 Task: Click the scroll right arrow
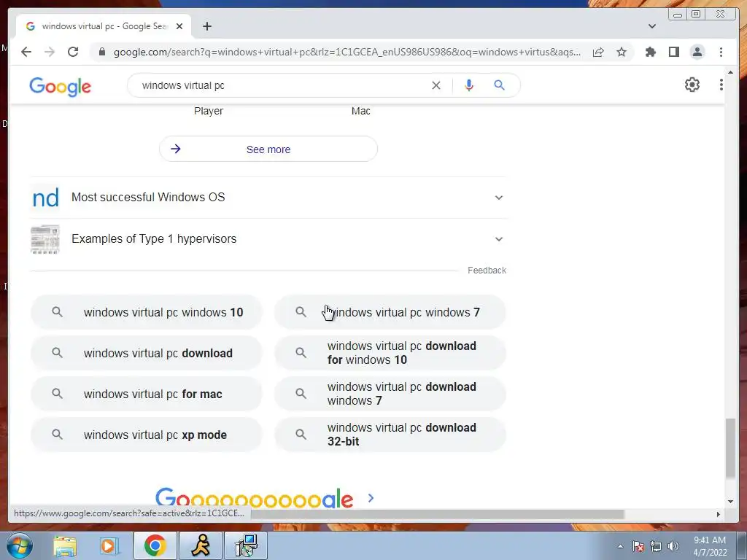click(x=719, y=514)
